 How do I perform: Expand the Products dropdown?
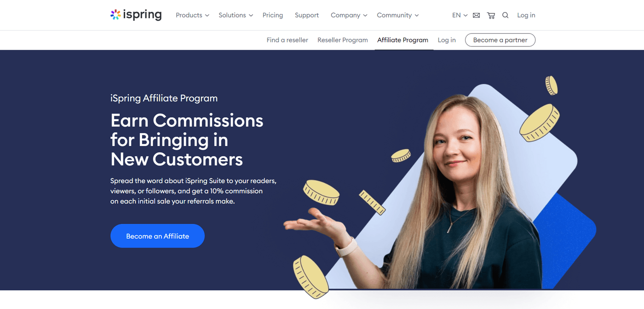[192, 15]
